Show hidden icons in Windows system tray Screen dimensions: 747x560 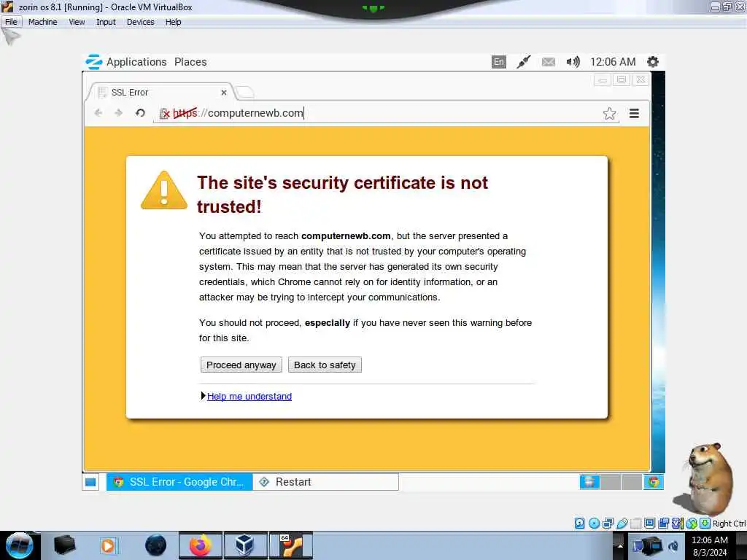click(620, 545)
